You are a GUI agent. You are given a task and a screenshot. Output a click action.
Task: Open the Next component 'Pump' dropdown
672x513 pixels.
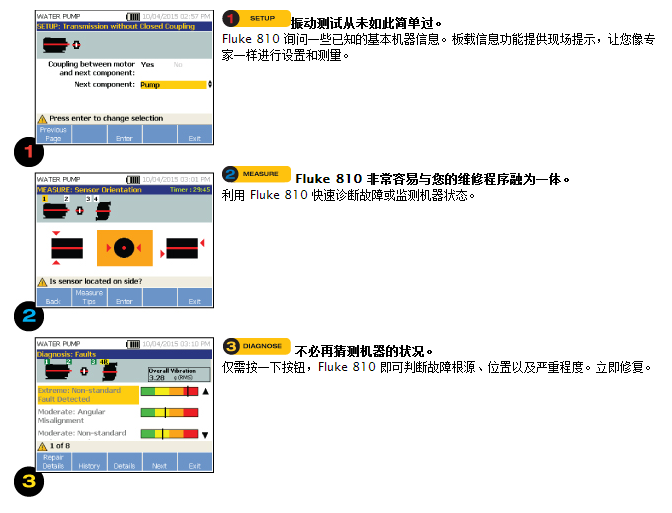[x=174, y=85]
